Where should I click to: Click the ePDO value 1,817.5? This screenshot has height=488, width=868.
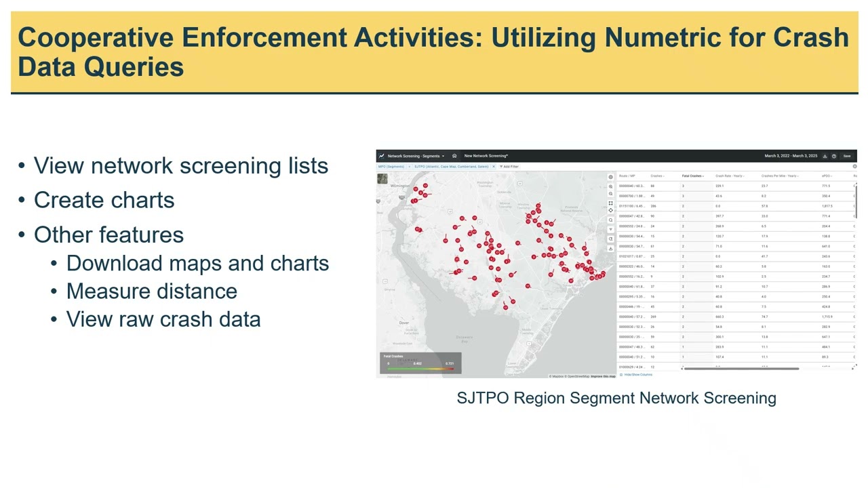[827, 206]
